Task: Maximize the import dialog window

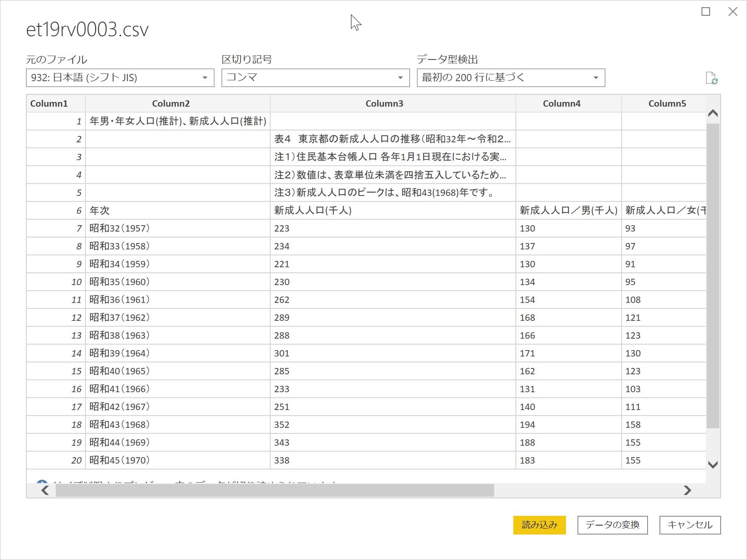Action: (706, 12)
